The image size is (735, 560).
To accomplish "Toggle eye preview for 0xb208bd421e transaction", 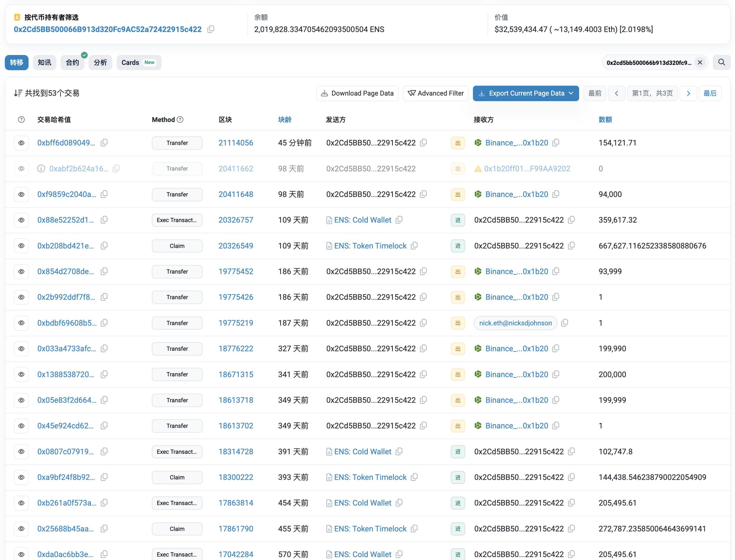I will click(x=21, y=246).
